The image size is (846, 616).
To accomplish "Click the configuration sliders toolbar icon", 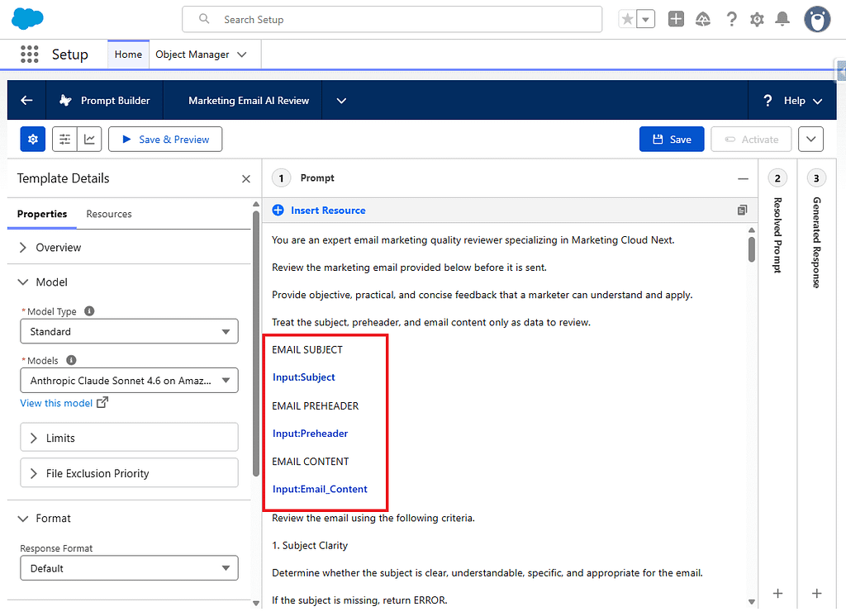I will pyautogui.click(x=64, y=140).
